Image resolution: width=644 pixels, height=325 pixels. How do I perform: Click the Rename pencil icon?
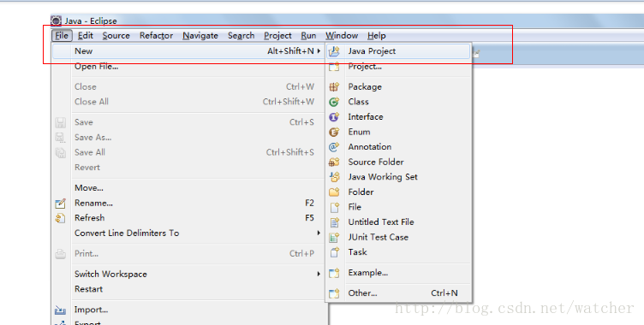coord(60,204)
